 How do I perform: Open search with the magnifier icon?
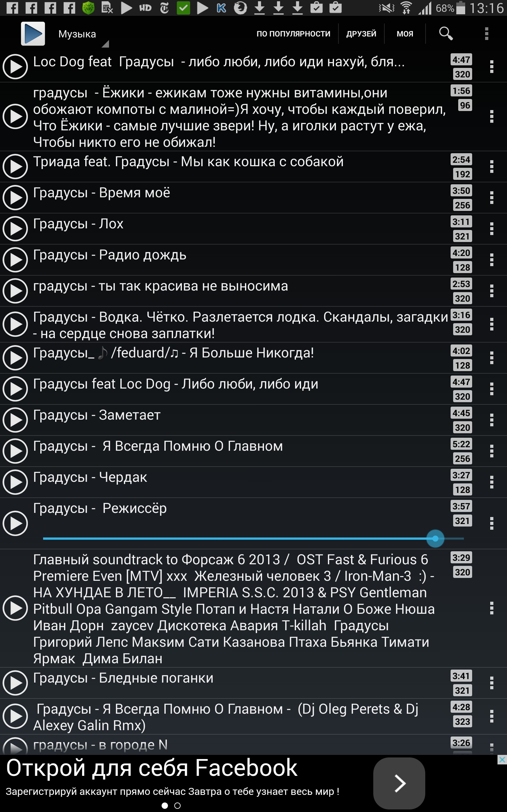446,34
